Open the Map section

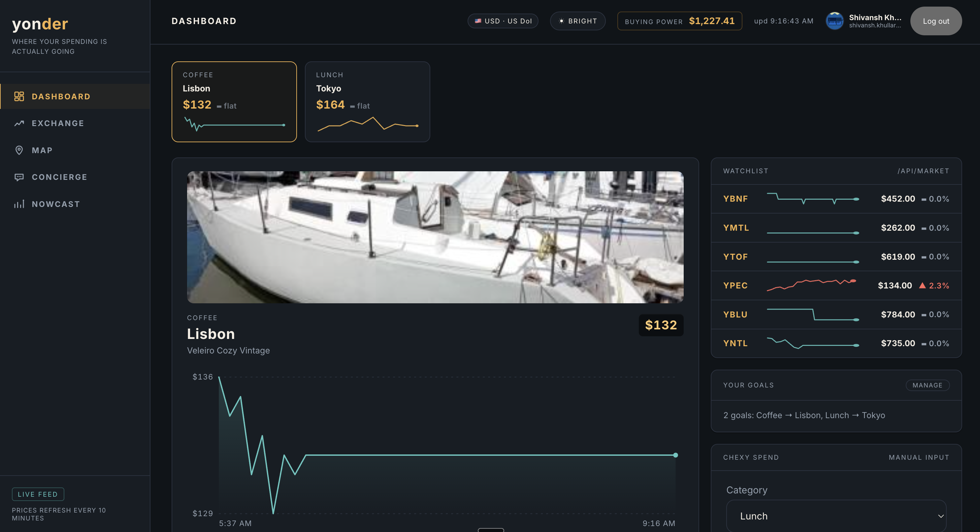tap(75, 150)
